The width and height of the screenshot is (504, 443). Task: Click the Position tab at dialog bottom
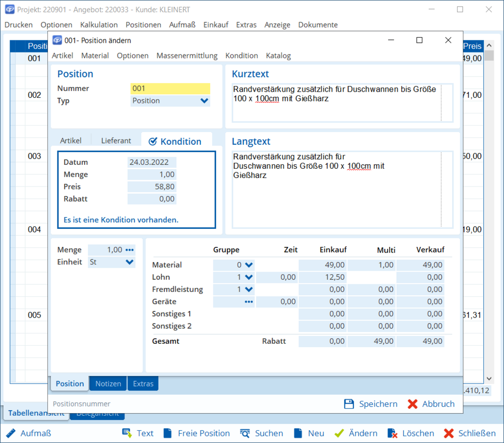[x=70, y=384]
